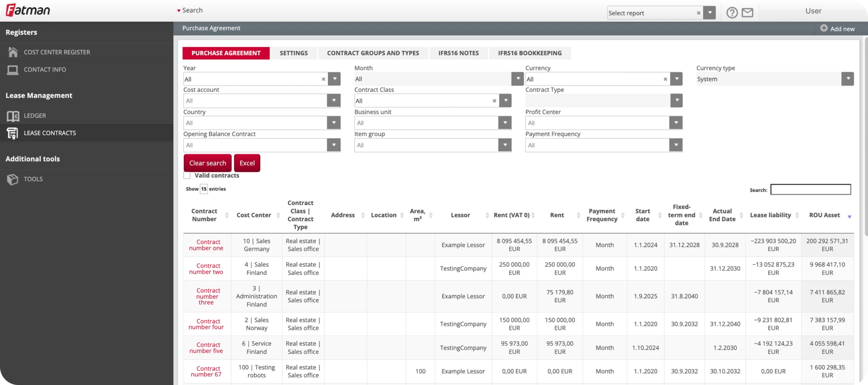Screen dimensions: 868x385
Task: Sort by Lessor column arrows
Action: point(487,215)
